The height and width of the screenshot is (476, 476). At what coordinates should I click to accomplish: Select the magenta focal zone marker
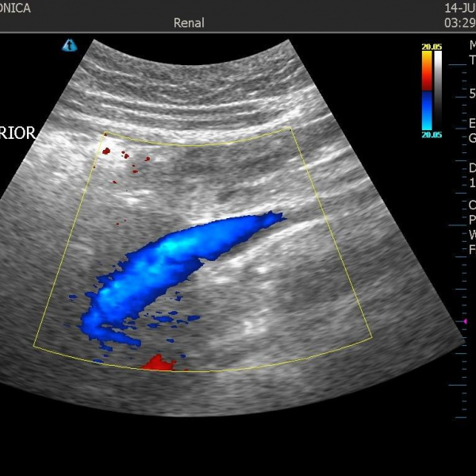click(466, 321)
